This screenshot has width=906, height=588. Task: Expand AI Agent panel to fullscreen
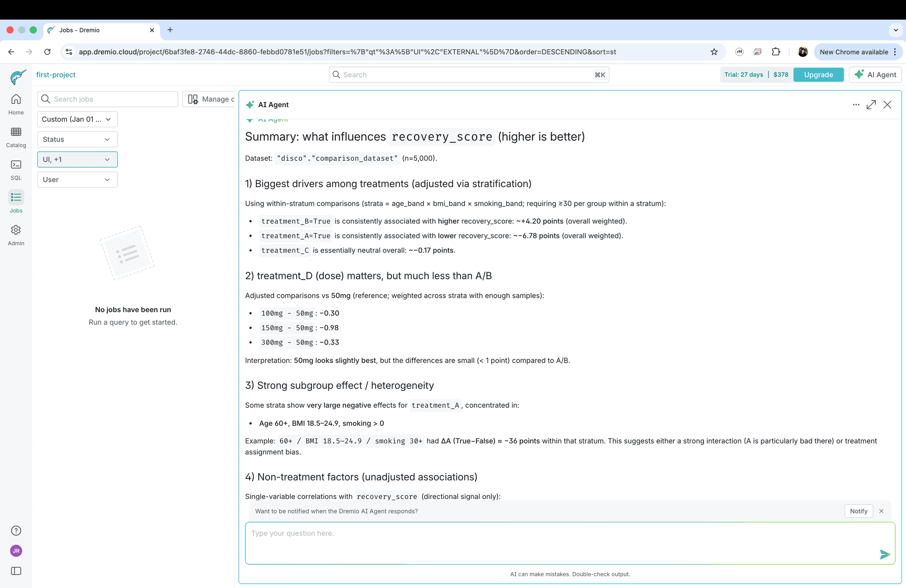coord(871,105)
